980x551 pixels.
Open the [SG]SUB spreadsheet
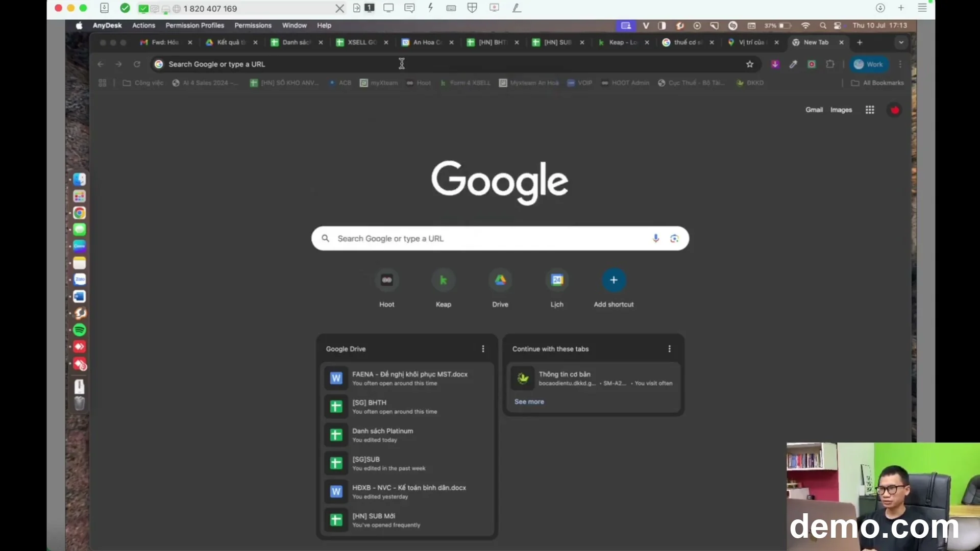coord(407,463)
